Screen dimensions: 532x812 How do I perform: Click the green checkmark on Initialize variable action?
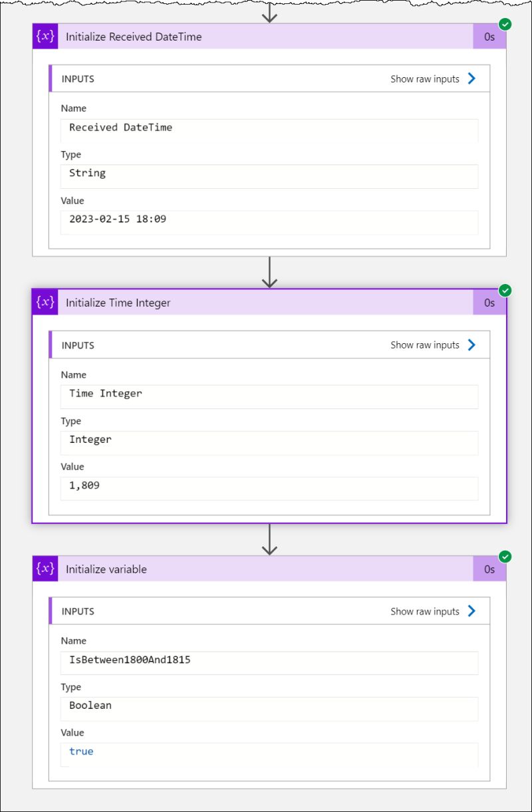[x=505, y=557]
